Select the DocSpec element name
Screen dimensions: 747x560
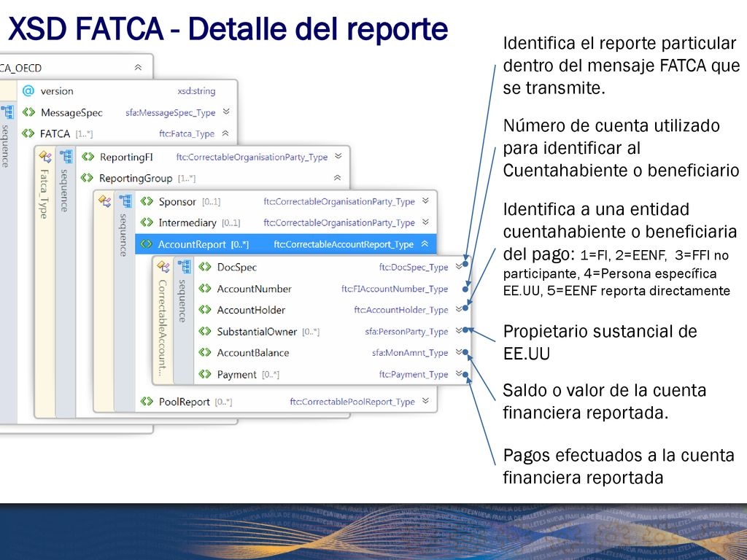(237, 267)
